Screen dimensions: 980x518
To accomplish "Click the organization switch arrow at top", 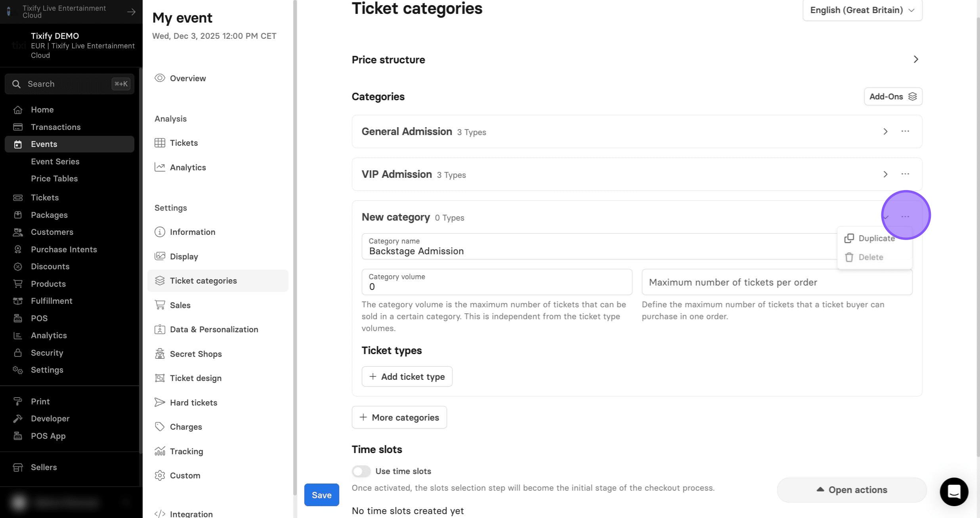I will (x=131, y=12).
